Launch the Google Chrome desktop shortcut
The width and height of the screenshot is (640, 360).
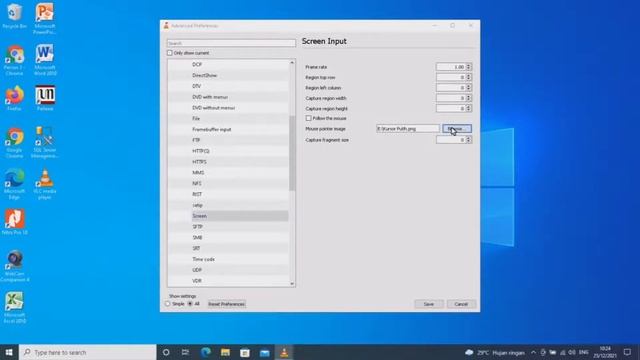pos(15,142)
